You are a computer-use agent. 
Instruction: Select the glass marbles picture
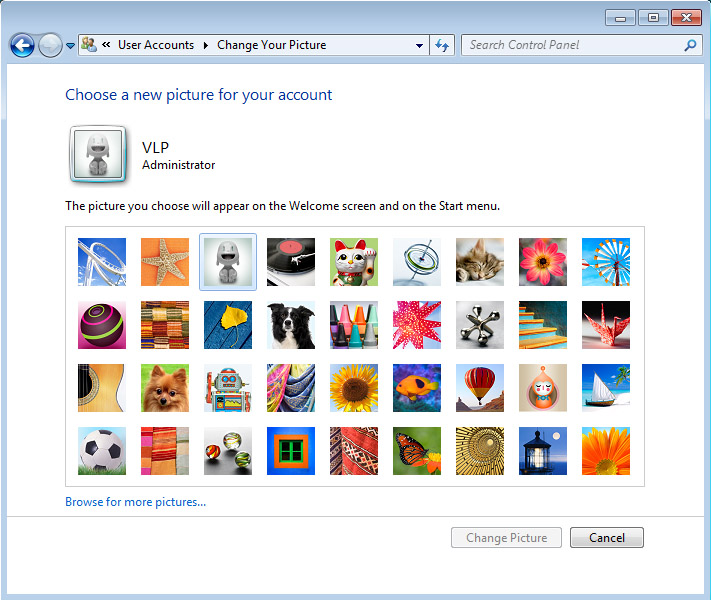tap(228, 451)
